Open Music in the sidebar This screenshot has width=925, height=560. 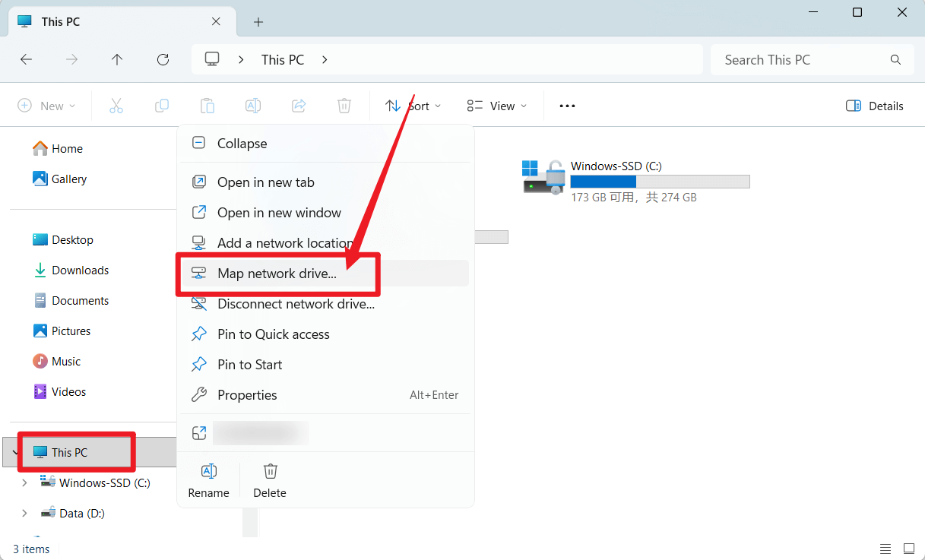pyautogui.click(x=56, y=361)
